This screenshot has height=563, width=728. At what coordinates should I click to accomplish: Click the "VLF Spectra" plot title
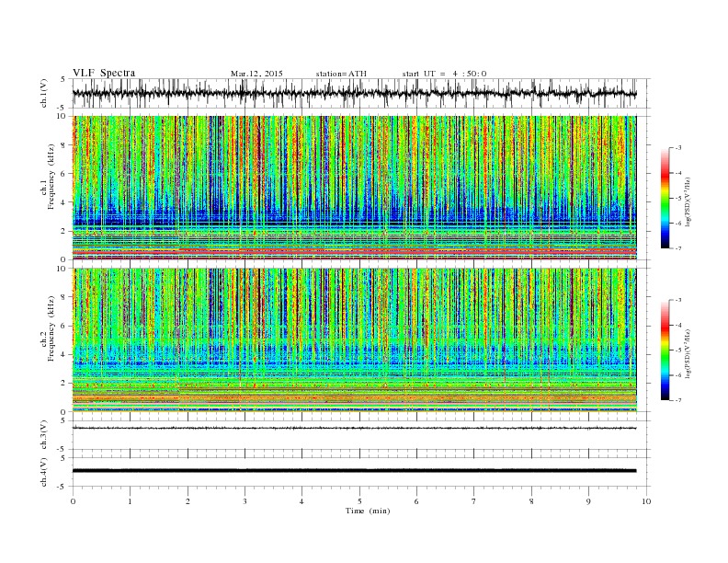[x=104, y=73]
